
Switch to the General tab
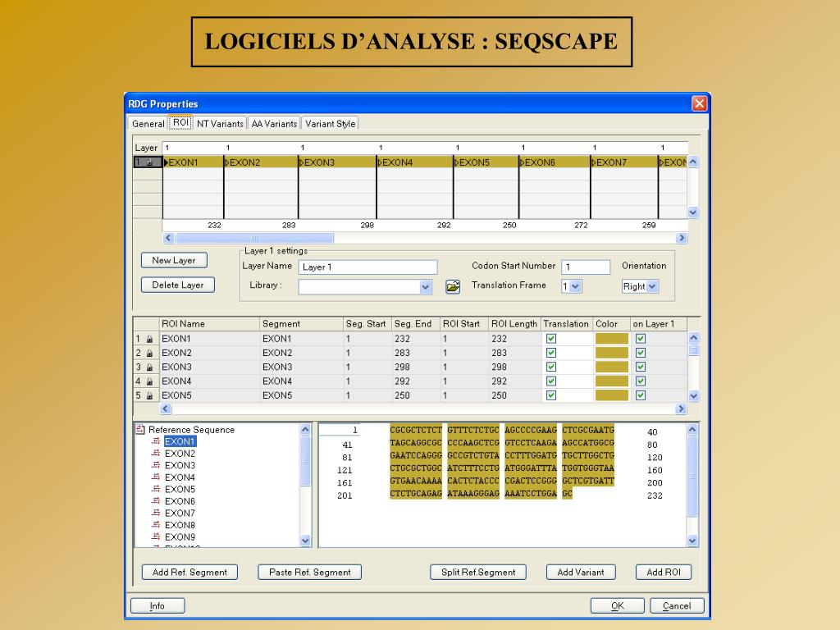148,124
